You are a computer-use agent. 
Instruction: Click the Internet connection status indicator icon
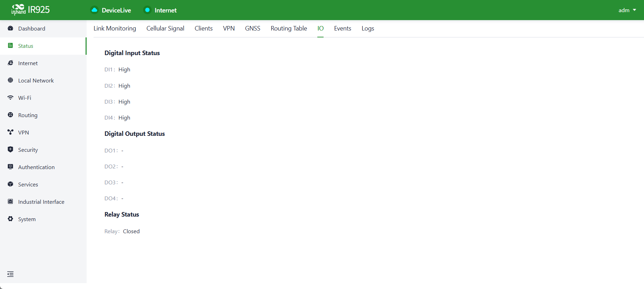147,10
